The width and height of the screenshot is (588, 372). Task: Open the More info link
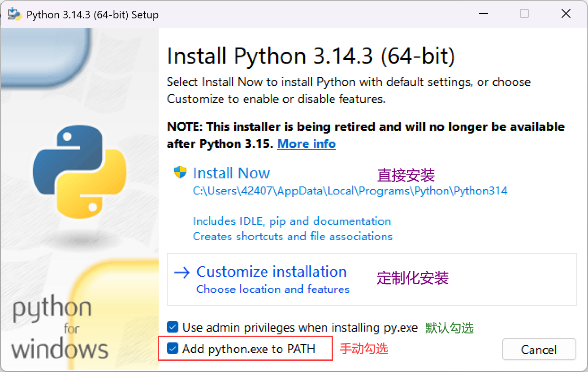307,144
